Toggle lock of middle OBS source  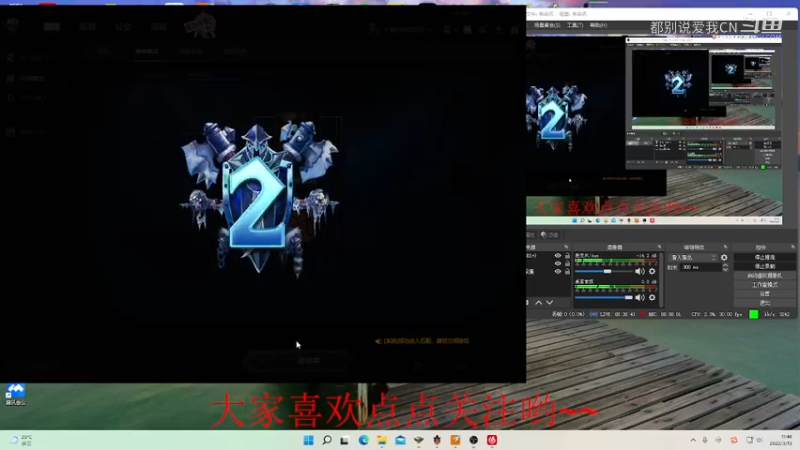click(x=567, y=263)
